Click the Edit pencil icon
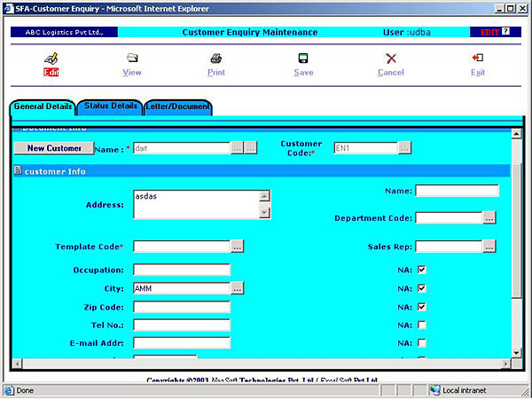Image resolution: width=532 pixels, height=399 pixels. coord(51,59)
